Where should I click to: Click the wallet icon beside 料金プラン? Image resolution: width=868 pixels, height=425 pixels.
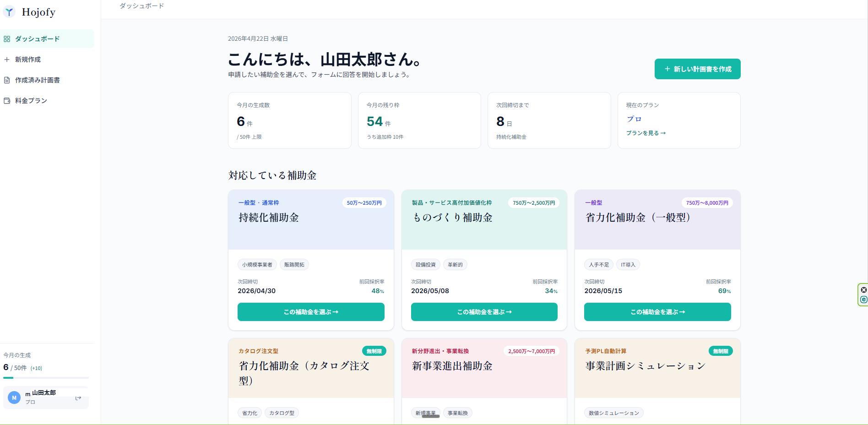(x=7, y=101)
